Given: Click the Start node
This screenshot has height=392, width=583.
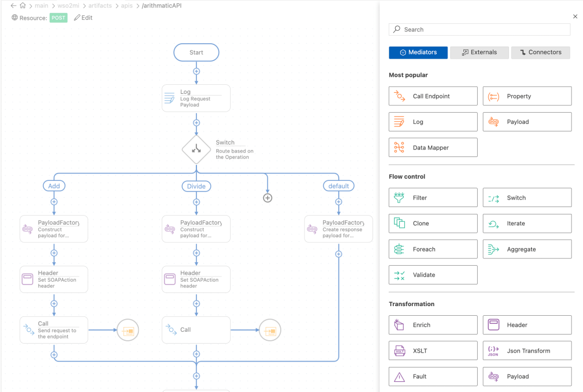Looking at the screenshot, I should 196,52.
